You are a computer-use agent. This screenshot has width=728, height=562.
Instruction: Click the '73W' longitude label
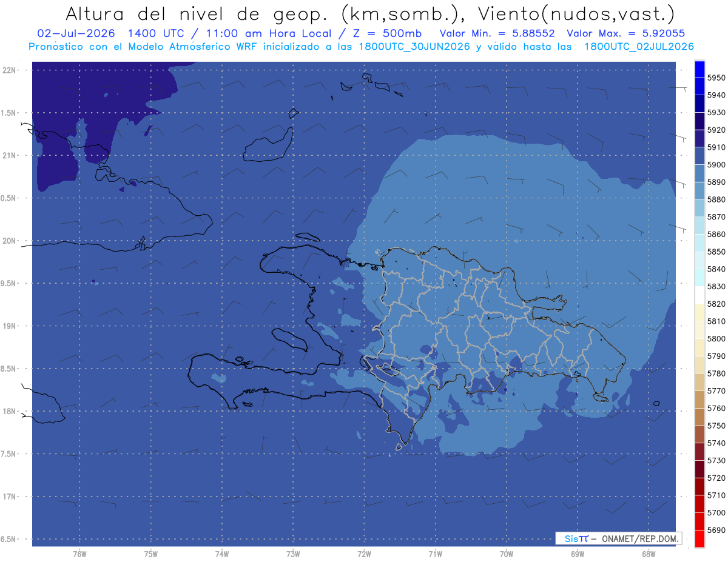point(293,554)
